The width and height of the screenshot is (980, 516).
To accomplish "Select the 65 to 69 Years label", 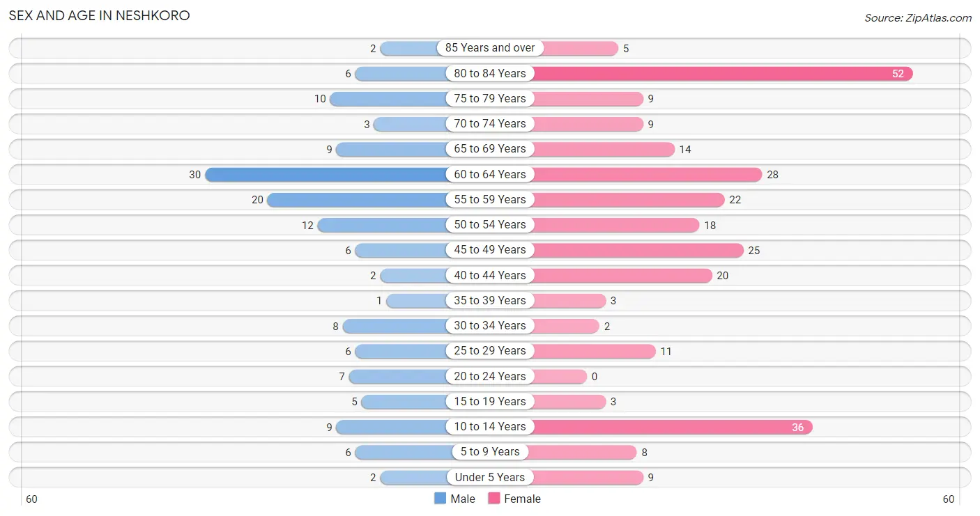I will 490,149.
